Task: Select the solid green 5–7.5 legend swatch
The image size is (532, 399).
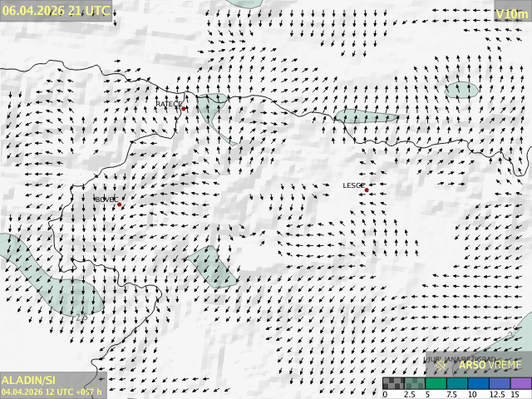Action: click(436, 384)
